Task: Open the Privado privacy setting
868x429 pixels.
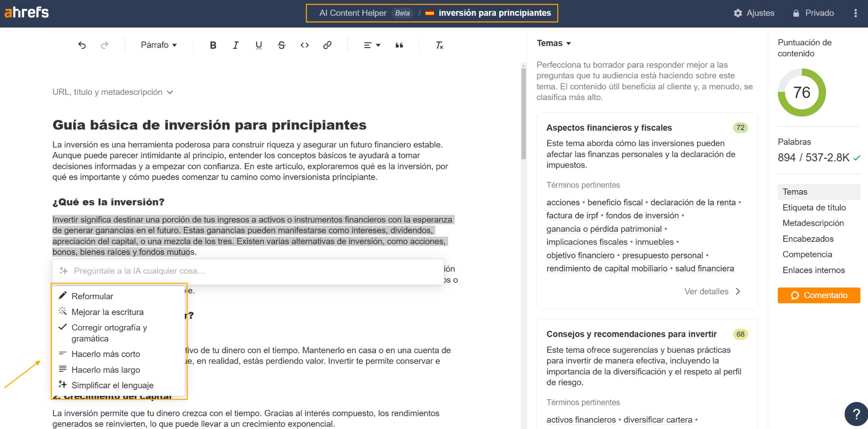Action: pyautogui.click(x=813, y=13)
